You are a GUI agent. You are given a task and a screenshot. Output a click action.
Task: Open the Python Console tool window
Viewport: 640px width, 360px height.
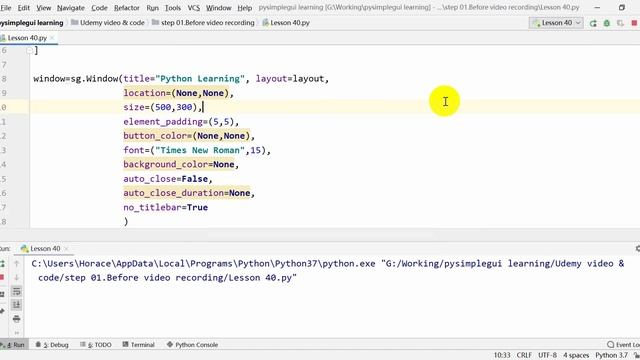(x=192, y=345)
